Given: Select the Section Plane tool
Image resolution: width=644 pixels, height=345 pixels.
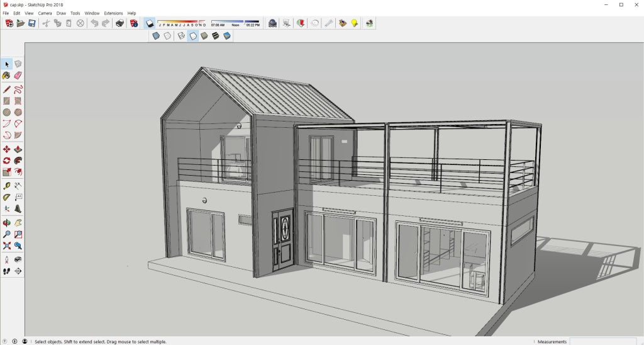Looking at the screenshot, I should 18,271.
